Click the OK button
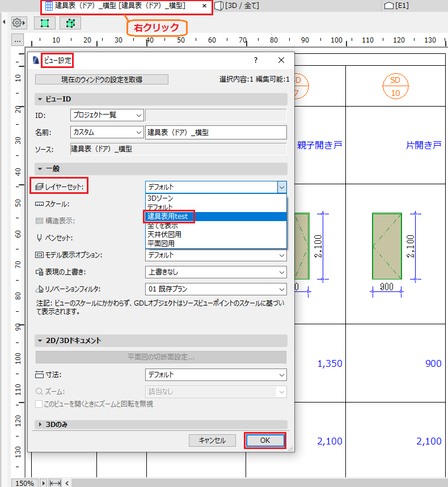Image resolution: width=448 pixels, height=487 pixels. tap(265, 441)
